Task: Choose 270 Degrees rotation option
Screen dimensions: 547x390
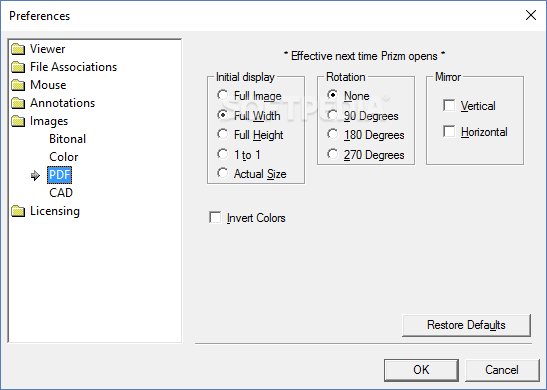Action: click(332, 154)
